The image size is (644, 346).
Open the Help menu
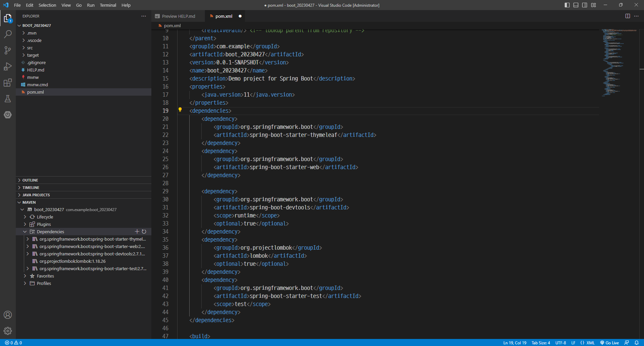point(126,5)
